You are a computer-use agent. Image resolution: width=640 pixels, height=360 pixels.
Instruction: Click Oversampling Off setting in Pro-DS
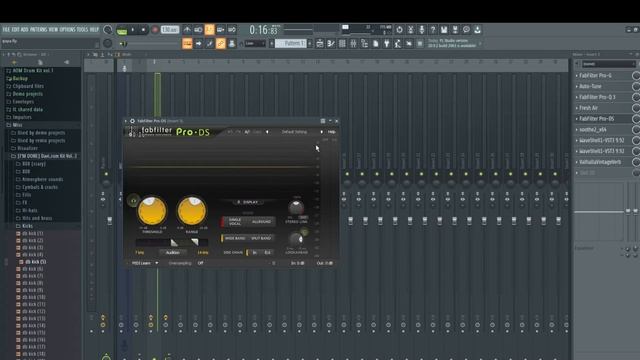tap(200, 263)
